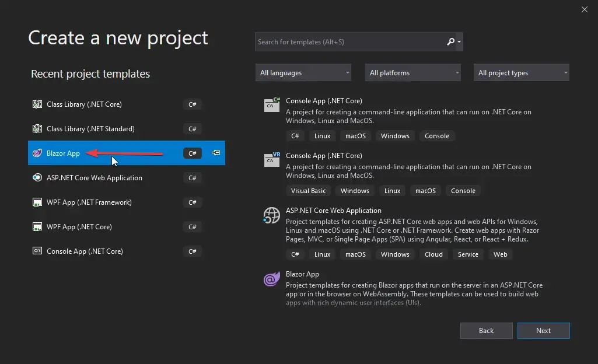
Task: Click the Visual Basic Console App icon
Action: (271, 160)
